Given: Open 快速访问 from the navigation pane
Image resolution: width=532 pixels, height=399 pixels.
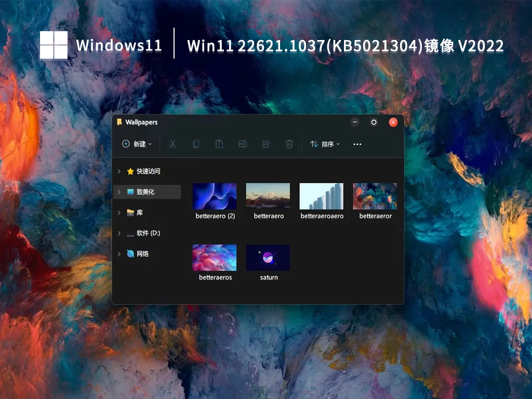Looking at the screenshot, I should [149, 171].
